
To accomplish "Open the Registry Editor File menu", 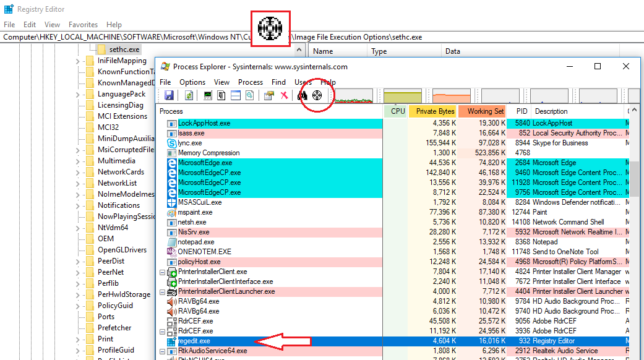I will 9,25.
